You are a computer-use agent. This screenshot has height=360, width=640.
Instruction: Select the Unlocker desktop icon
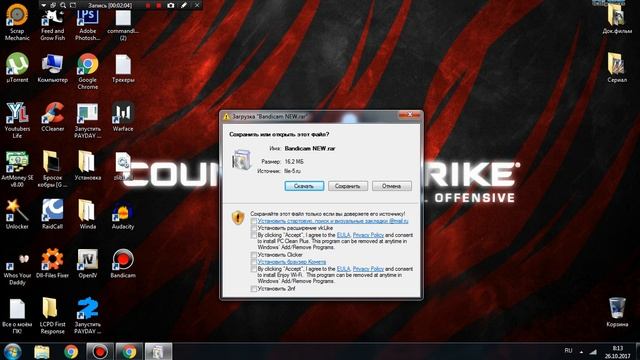tap(17, 214)
